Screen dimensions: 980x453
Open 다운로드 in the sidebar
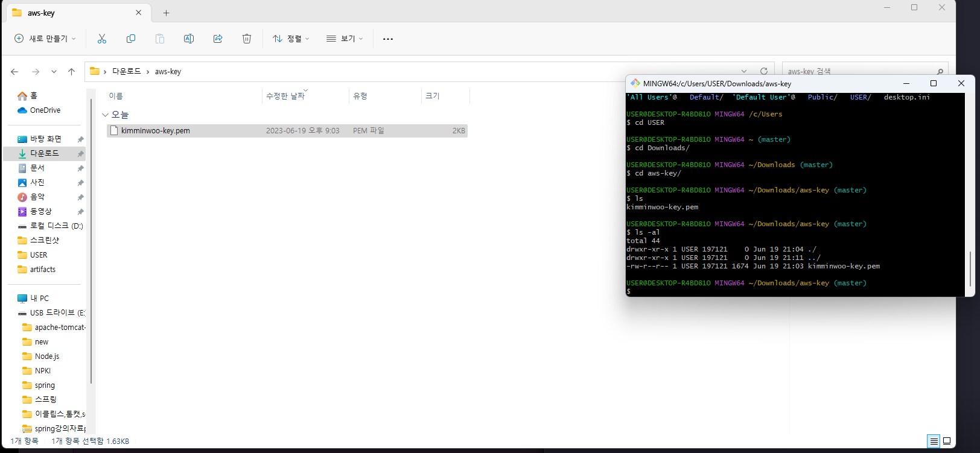click(45, 154)
